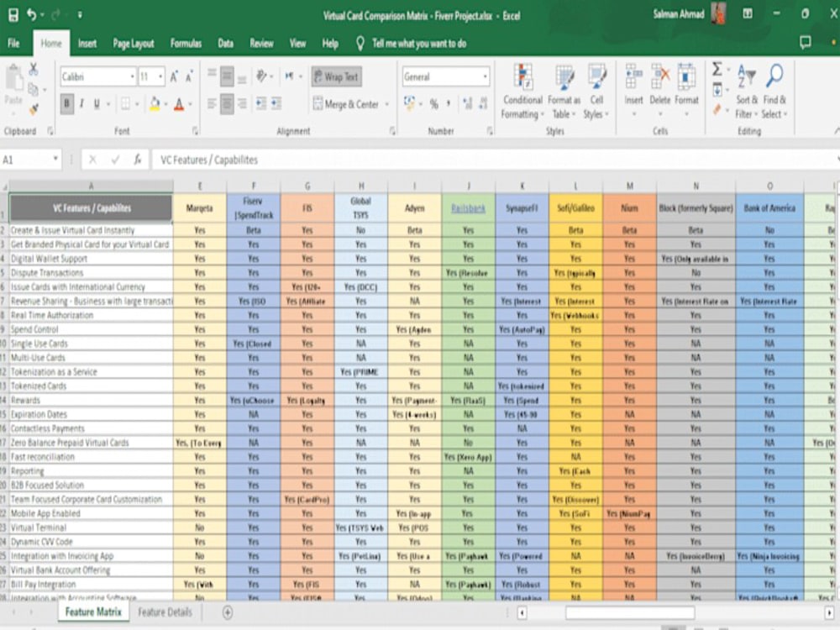The height and width of the screenshot is (630, 840).
Task: Click the formula bar text field
Action: pos(496,160)
